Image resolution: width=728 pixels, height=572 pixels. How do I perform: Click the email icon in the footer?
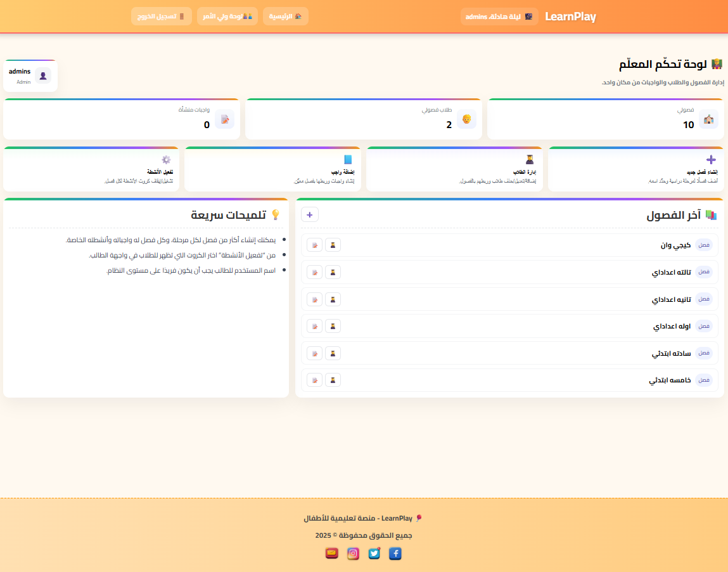331,553
